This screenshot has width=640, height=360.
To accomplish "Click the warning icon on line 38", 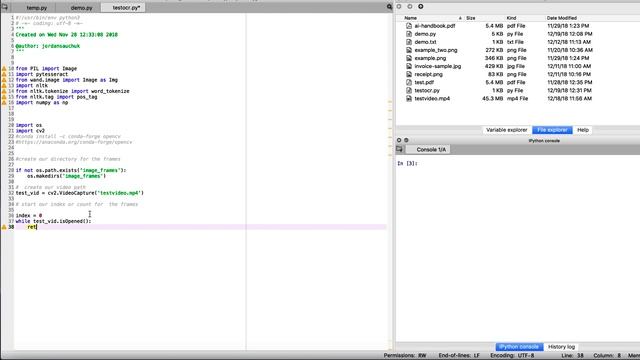I will click(x=4, y=227).
